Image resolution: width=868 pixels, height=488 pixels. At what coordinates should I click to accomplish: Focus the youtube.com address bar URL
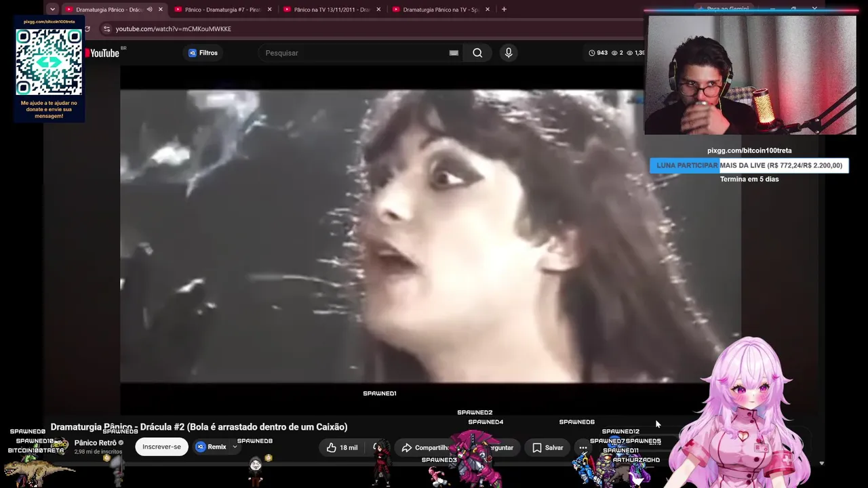(x=174, y=29)
